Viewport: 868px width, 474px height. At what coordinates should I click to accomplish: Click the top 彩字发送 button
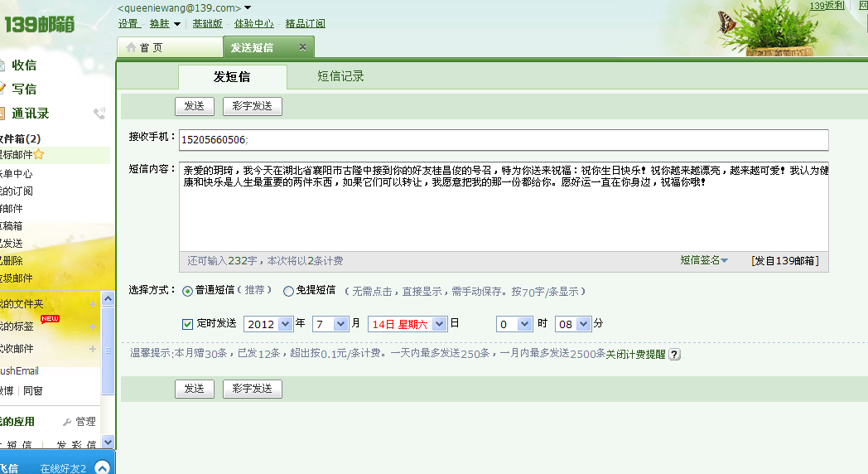[253, 106]
